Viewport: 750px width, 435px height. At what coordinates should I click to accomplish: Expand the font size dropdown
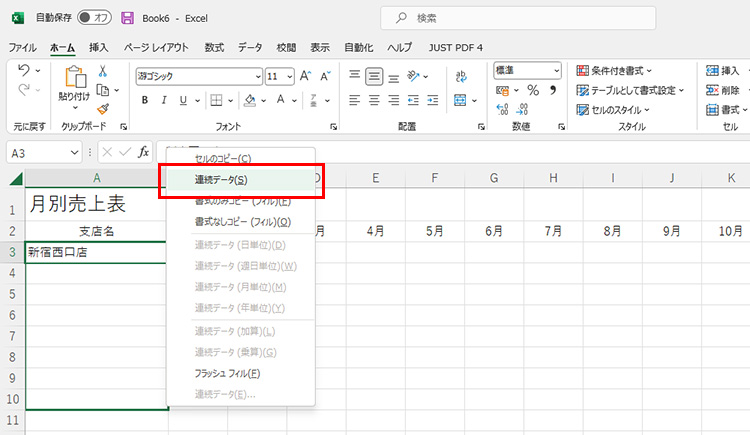point(289,76)
